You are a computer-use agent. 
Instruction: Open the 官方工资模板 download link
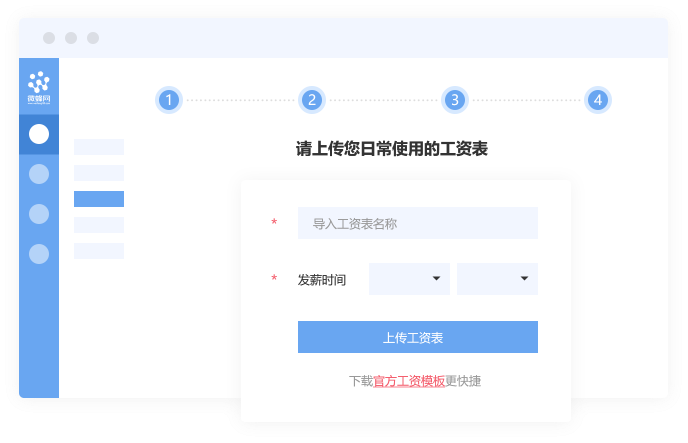pyautogui.click(x=409, y=381)
